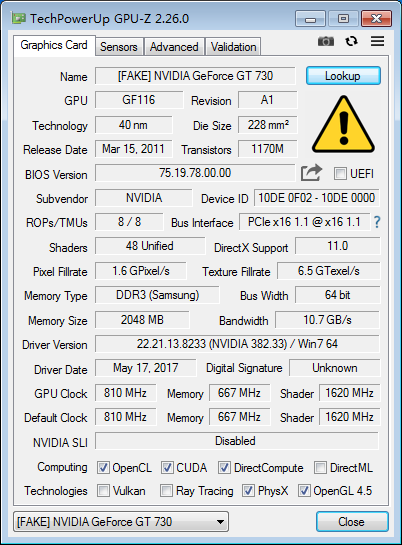Image resolution: width=402 pixels, height=545 pixels.
Task: Click the Lookup button
Action: tap(343, 76)
